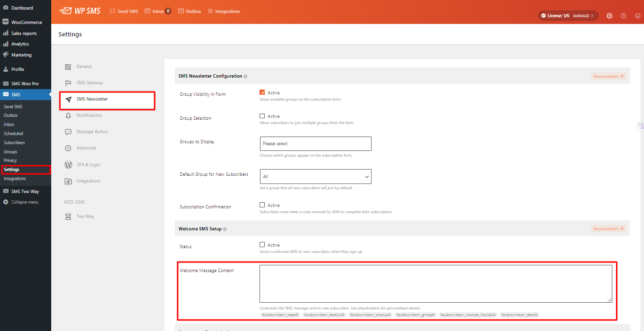Click the envelope icon of the highlighted SMS menu
The width and height of the screenshot is (644, 331).
point(5,94)
